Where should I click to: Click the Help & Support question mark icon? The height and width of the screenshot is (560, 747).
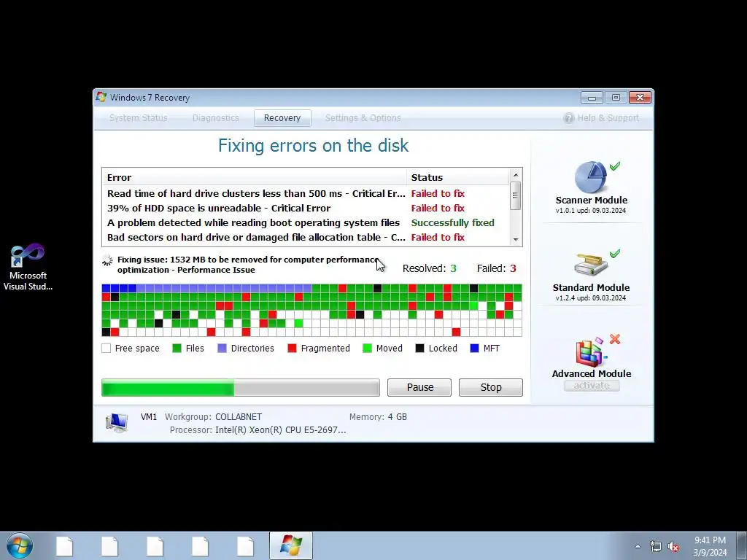569,118
